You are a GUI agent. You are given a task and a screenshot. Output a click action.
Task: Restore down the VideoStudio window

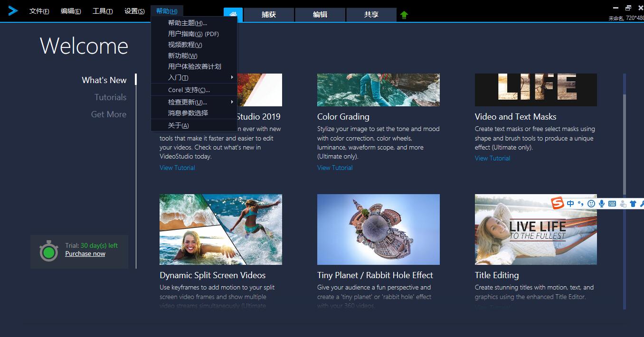(628, 8)
